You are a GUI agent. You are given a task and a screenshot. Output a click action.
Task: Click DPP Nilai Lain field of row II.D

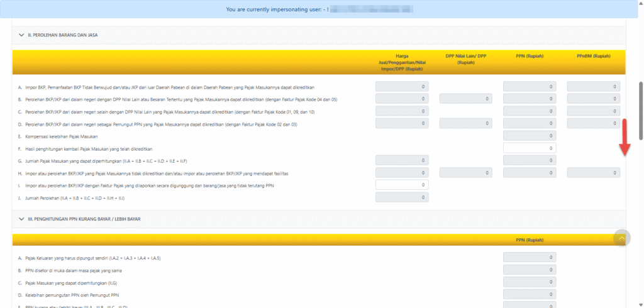[465, 123]
